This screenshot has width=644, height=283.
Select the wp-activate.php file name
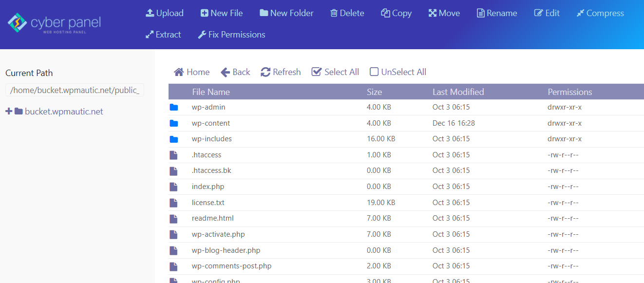coord(218,234)
